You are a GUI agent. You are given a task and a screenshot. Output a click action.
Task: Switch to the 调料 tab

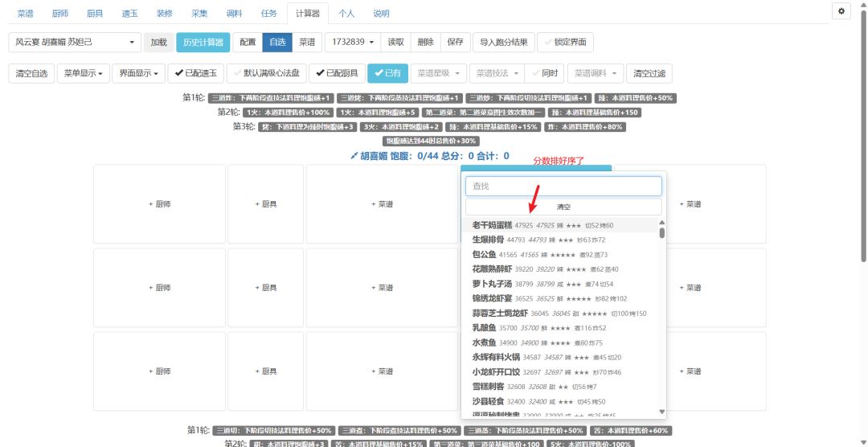(235, 14)
